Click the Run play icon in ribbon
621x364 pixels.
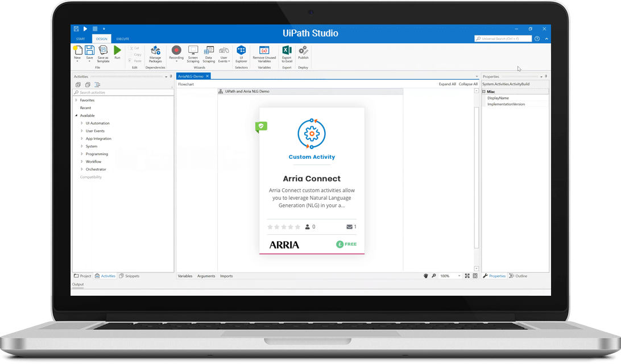pos(117,51)
